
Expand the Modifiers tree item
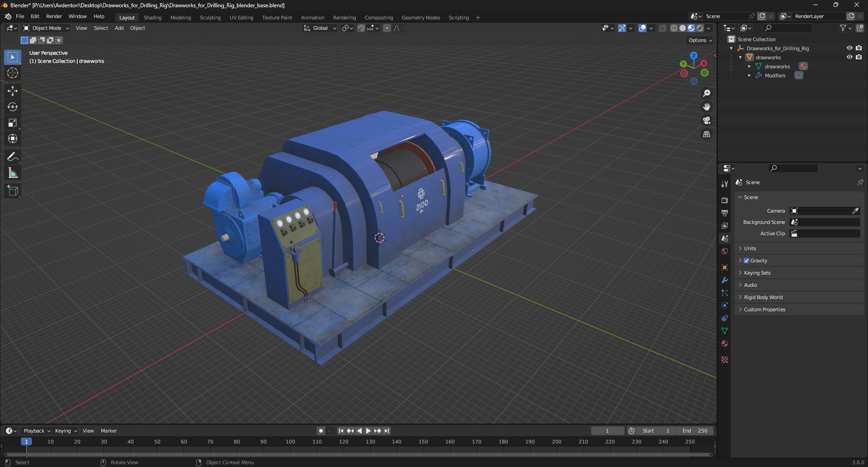[749, 76]
